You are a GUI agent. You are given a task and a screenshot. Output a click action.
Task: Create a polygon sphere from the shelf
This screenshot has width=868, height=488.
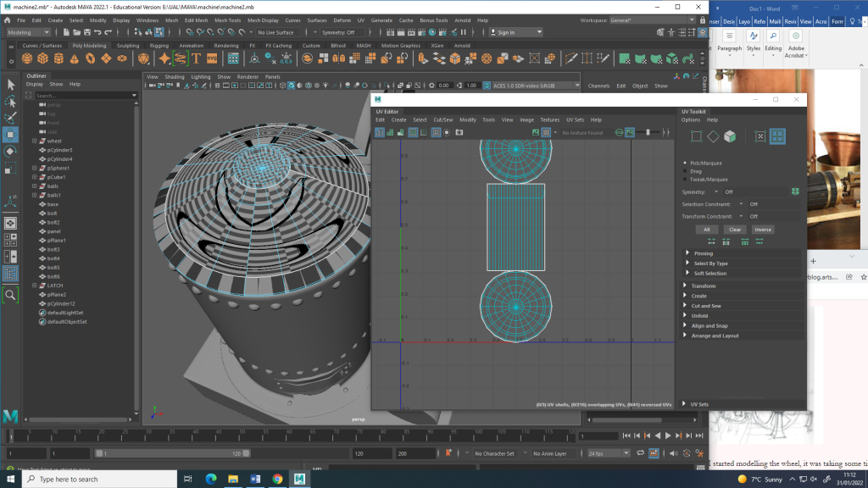(x=27, y=58)
